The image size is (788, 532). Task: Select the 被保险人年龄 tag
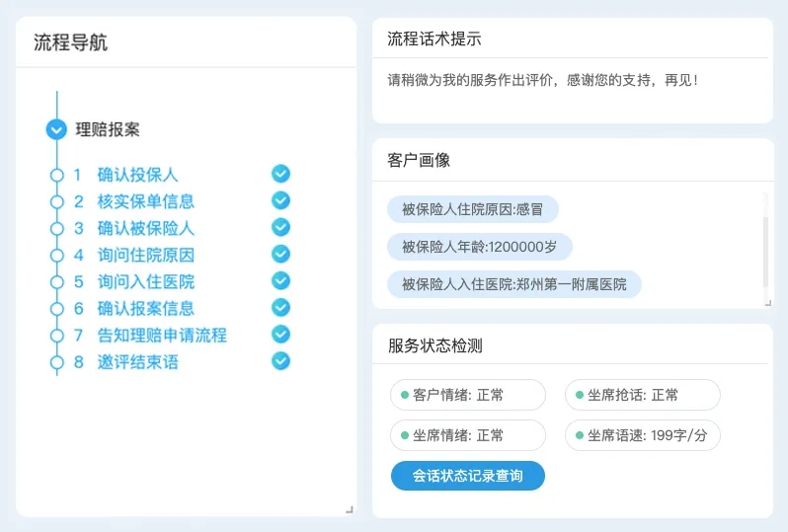(x=480, y=247)
